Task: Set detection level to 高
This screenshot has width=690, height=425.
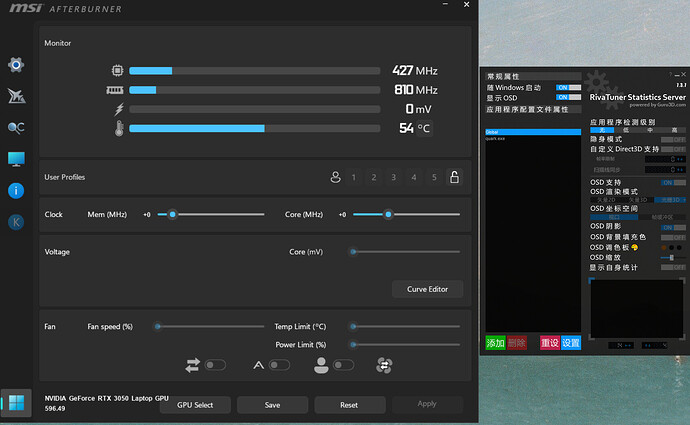Action: [674, 130]
